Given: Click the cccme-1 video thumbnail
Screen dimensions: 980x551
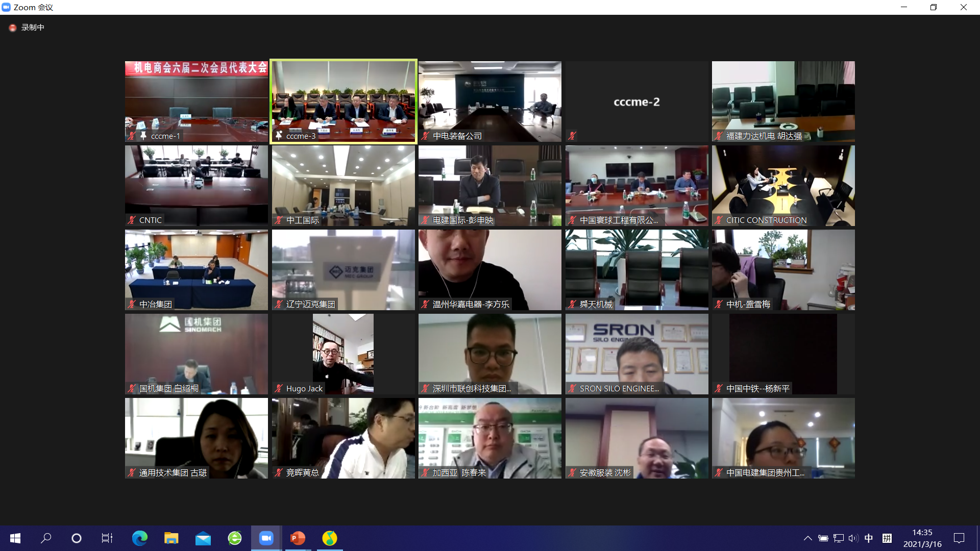Looking at the screenshot, I should coord(197,102).
